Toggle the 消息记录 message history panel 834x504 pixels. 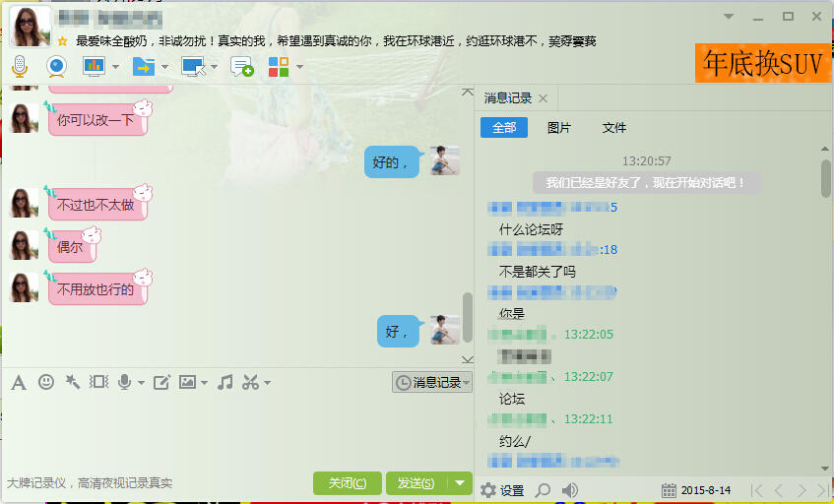pos(431,382)
